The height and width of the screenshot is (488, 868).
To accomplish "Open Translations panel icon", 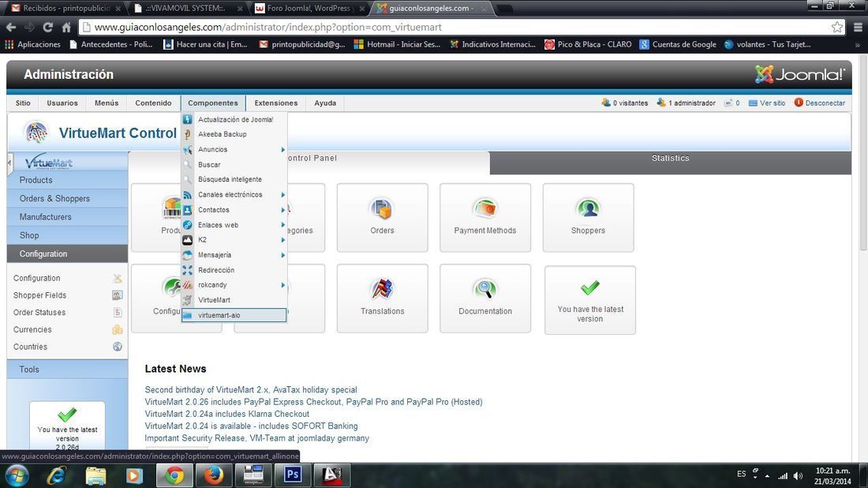I will click(x=382, y=298).
